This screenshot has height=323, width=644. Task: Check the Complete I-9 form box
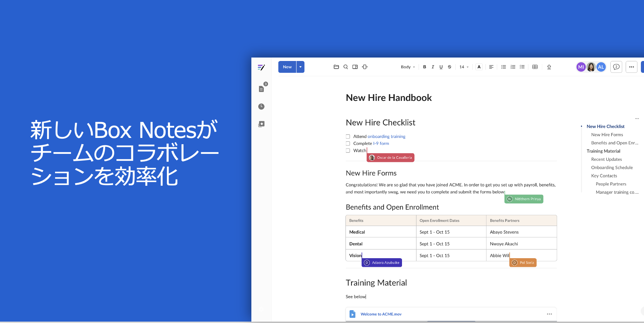[x=348, y=143]
